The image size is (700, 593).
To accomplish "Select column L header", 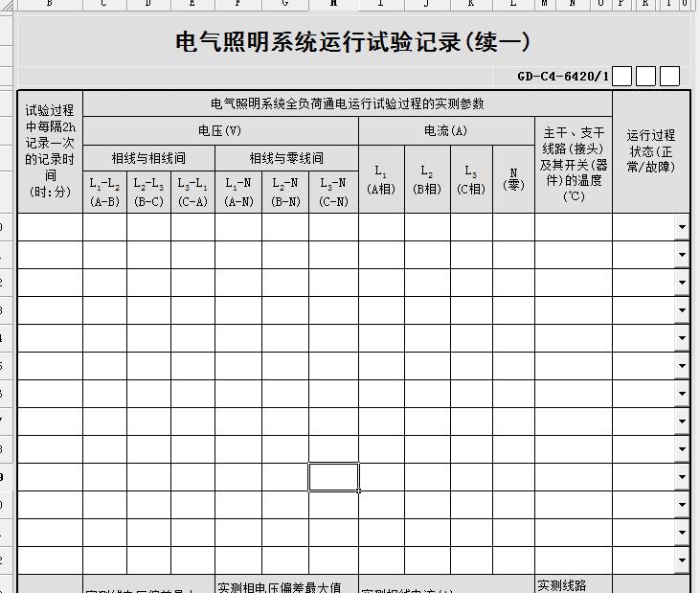I will coord(513,4).
